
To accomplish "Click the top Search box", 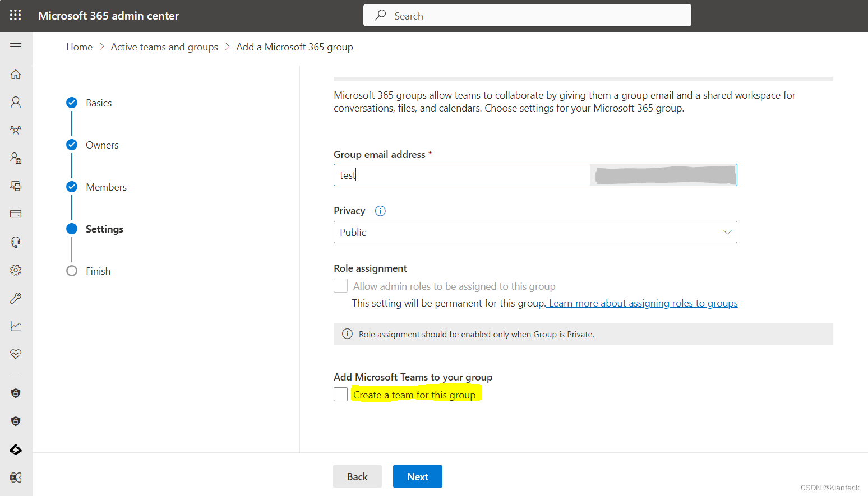I will coord(527,15).
